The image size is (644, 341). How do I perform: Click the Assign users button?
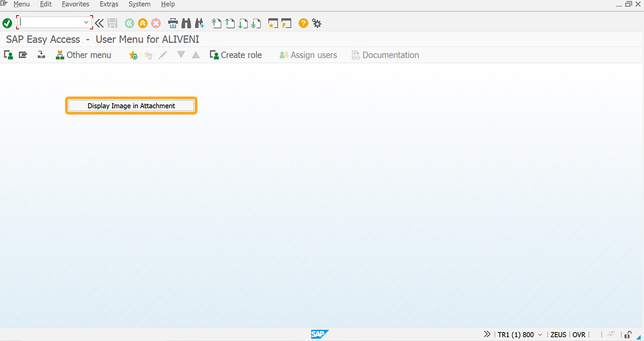coord(308,55)
